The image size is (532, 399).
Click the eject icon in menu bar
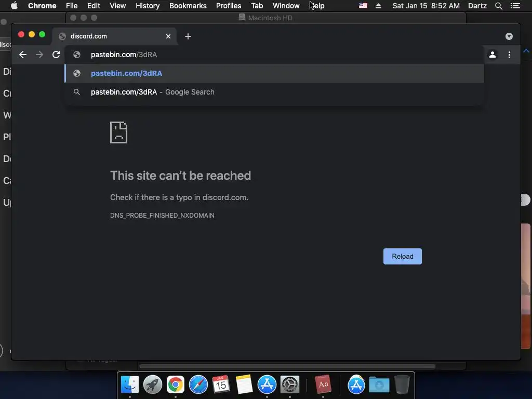[378, 6]
